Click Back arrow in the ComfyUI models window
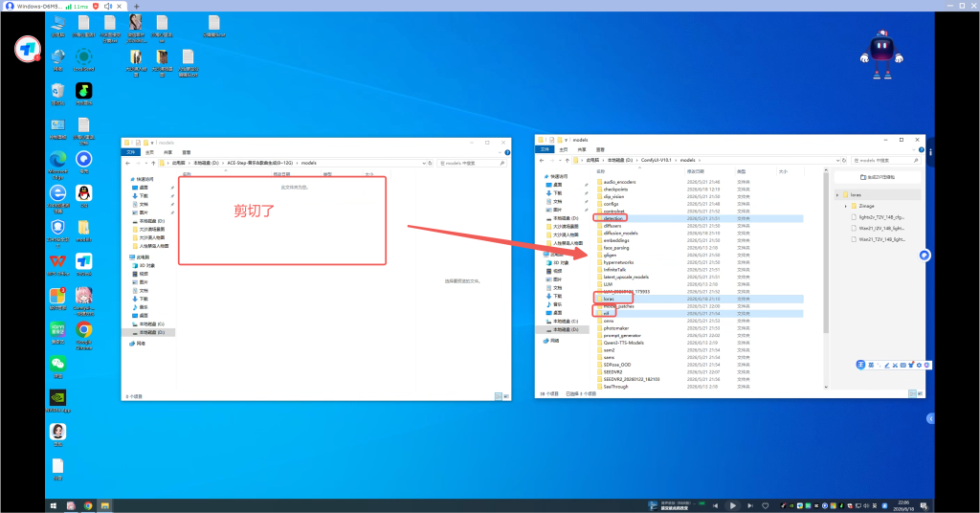This screenshot has height=513, width=980. [542, 160]
